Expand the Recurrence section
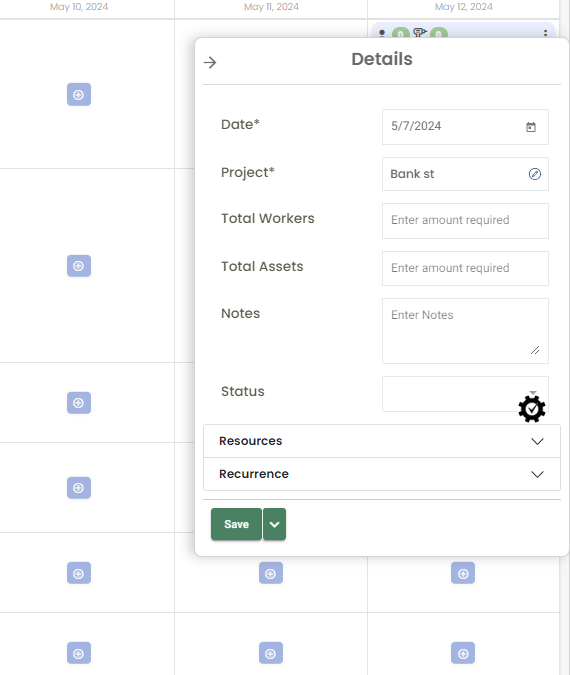Image resolution: width=570 pixels, height=675 pixels. pos(382,474)
